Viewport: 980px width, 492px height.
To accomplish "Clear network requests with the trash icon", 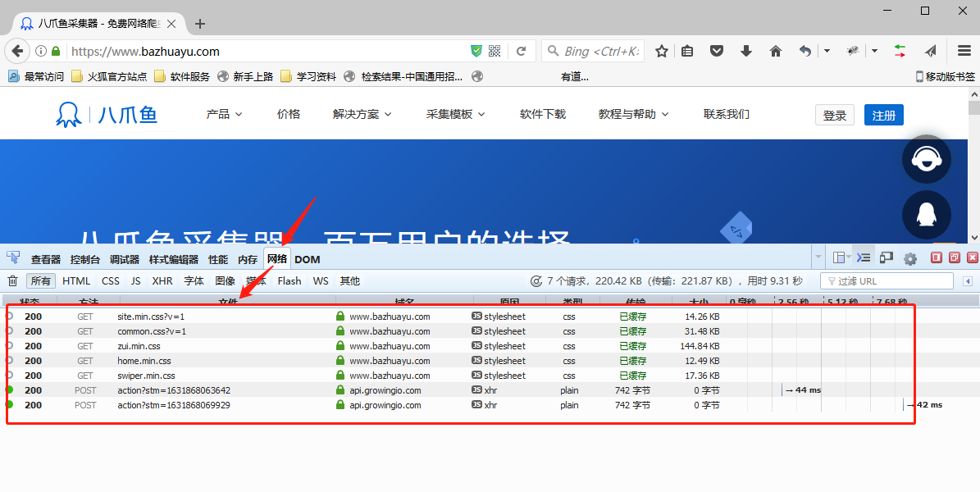I will (x=12, y=281).
